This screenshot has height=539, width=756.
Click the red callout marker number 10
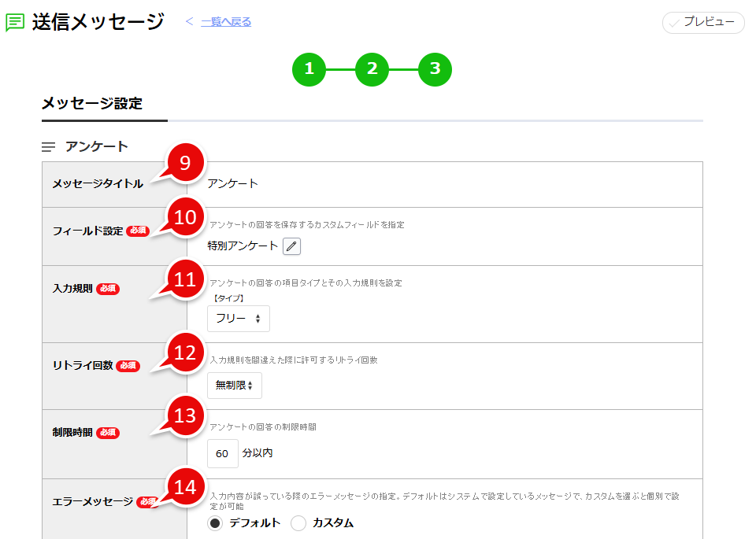pyautogui.click(x=184, y=218)
